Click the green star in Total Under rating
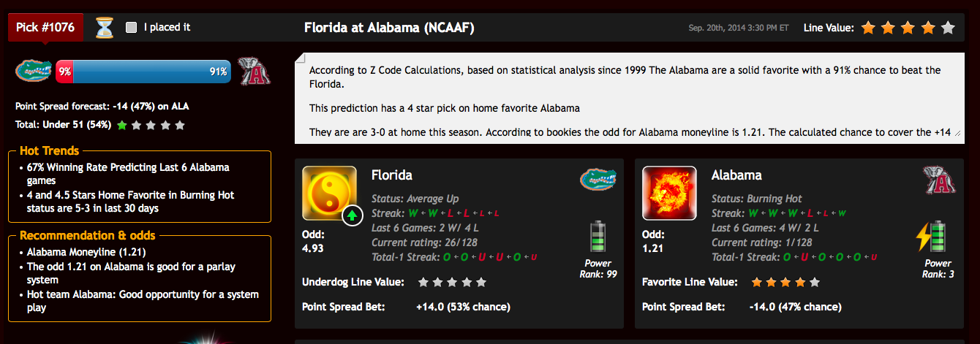Screen dimensions: 980x344 121,125
